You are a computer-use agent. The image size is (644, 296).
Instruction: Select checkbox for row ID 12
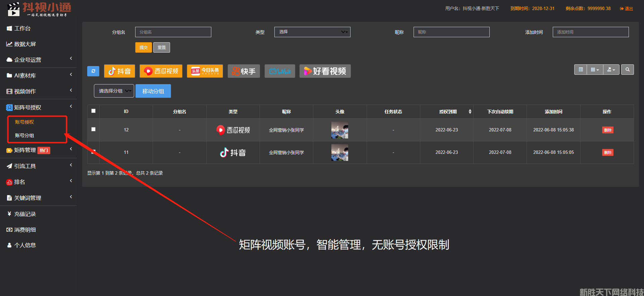tap(94, 129)
